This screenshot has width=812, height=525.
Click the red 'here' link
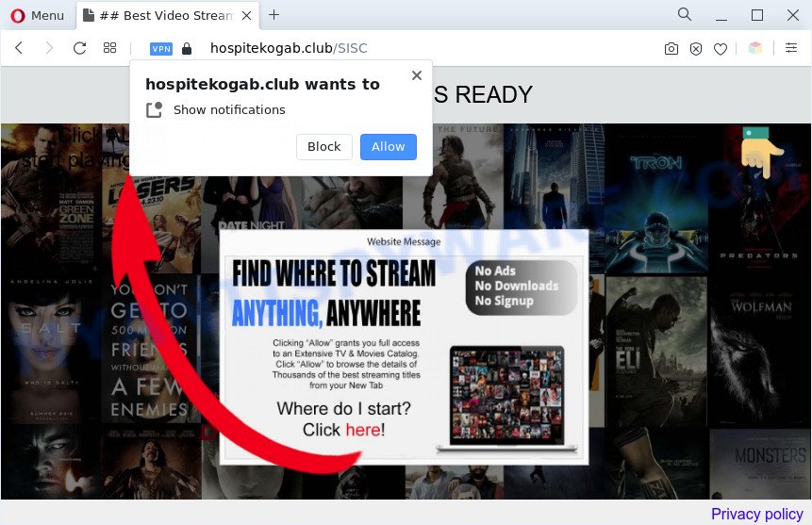tap(362, 430)
